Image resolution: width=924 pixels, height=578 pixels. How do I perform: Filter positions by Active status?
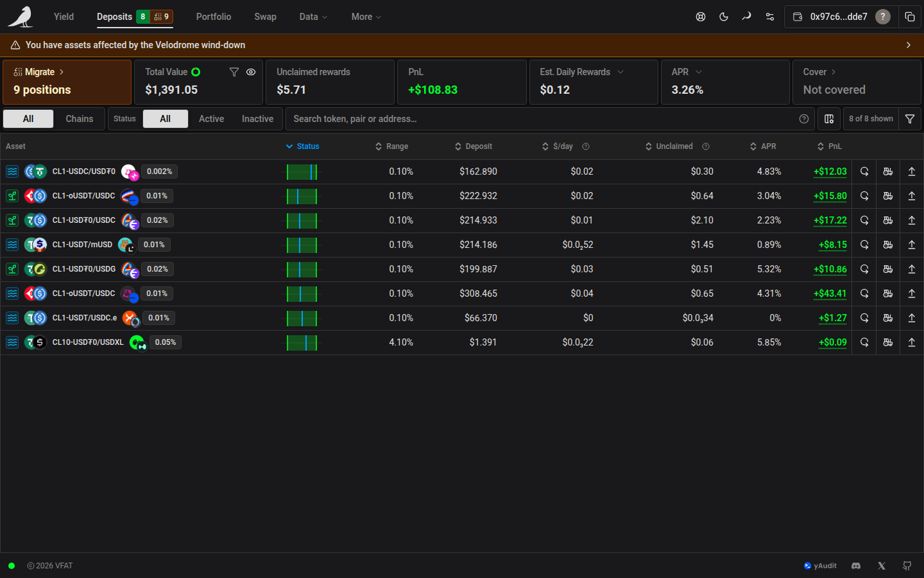211,119
